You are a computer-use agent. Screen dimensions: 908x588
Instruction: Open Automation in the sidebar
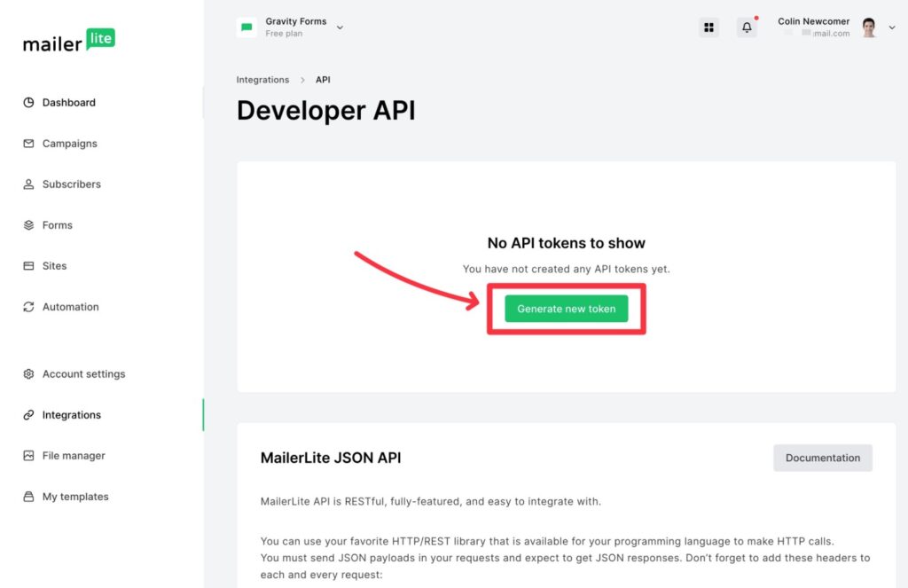tap(70, 307)
